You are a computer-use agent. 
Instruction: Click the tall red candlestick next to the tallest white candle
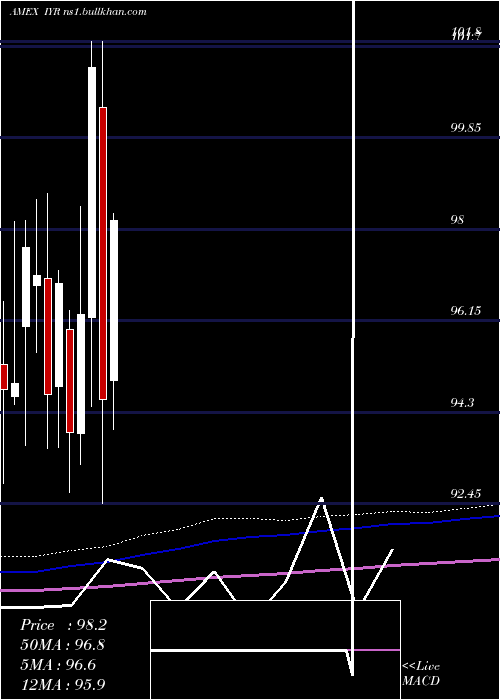tap(103, 253)
